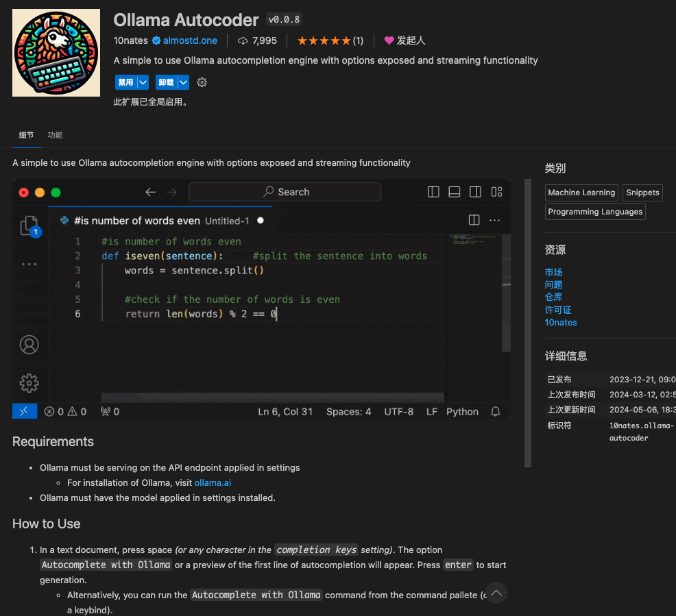Open the 仓库 resource link
Image resolution: width=676 pixels, height=616 pixels.
[x=553, y=297]
